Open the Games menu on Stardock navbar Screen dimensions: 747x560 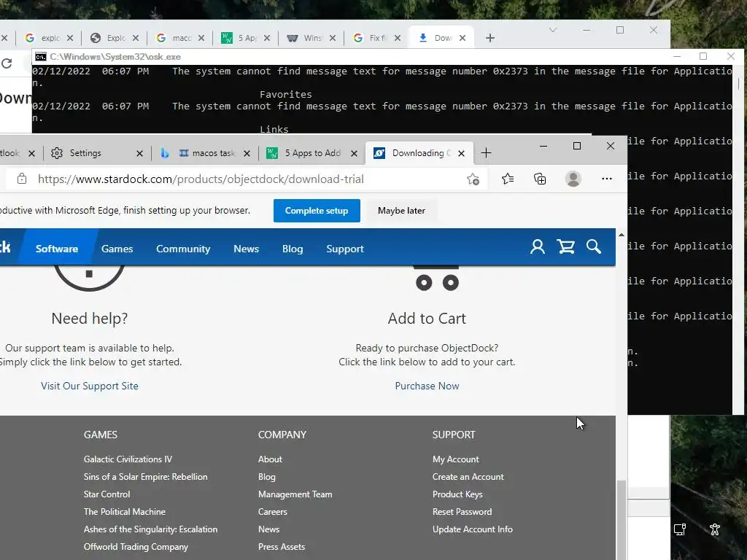(117, 249)
